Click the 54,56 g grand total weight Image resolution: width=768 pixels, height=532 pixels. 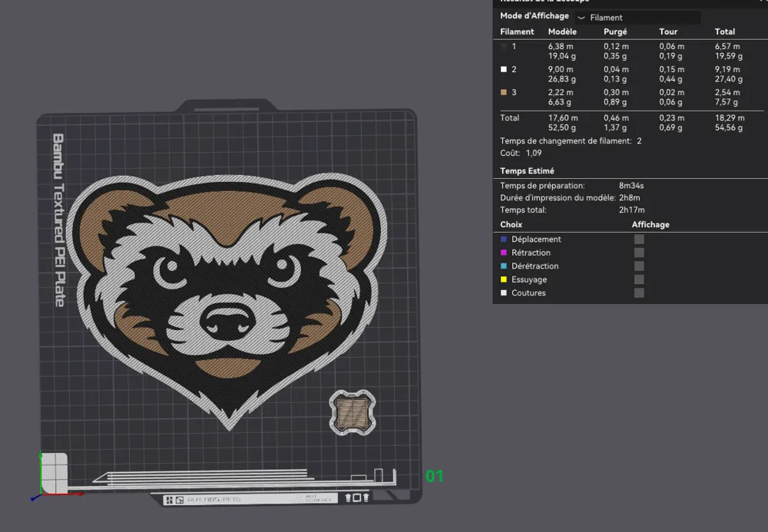(729, 127)
